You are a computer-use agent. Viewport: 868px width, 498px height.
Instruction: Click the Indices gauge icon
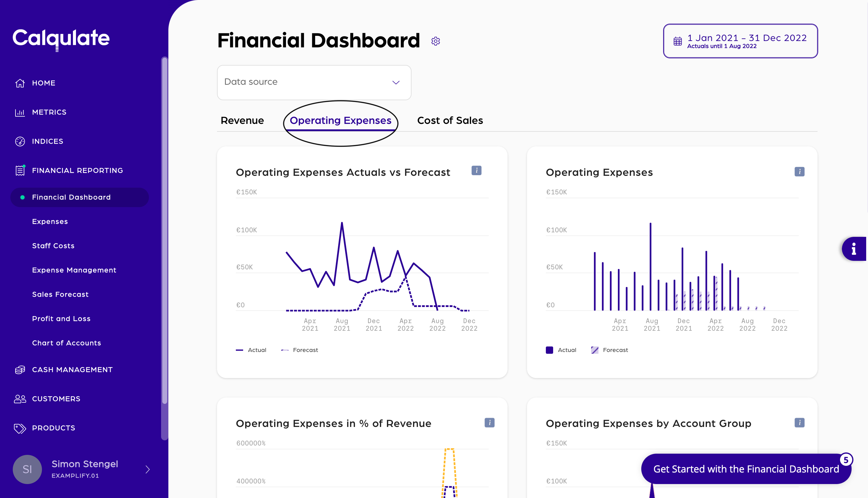point(20,141)
